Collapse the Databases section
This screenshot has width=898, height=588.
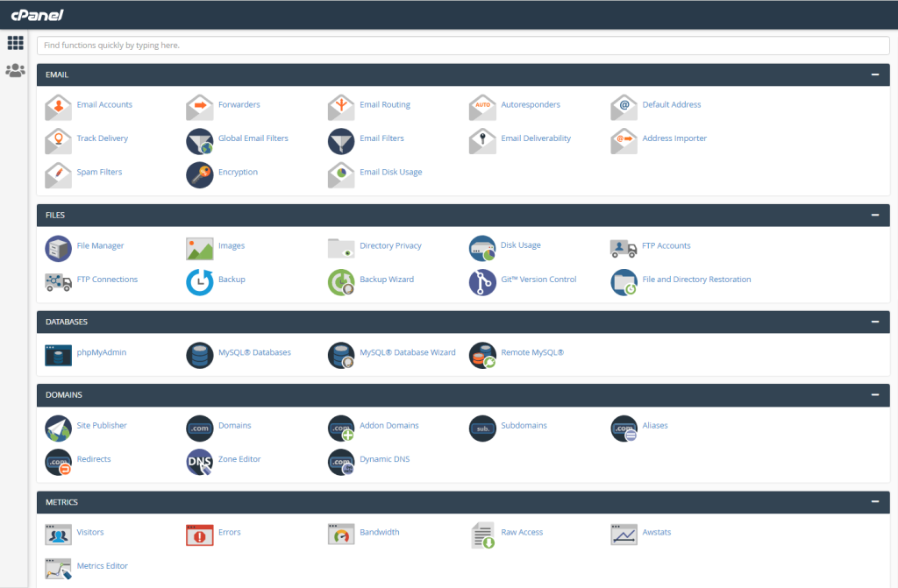(x=874, y=322)
